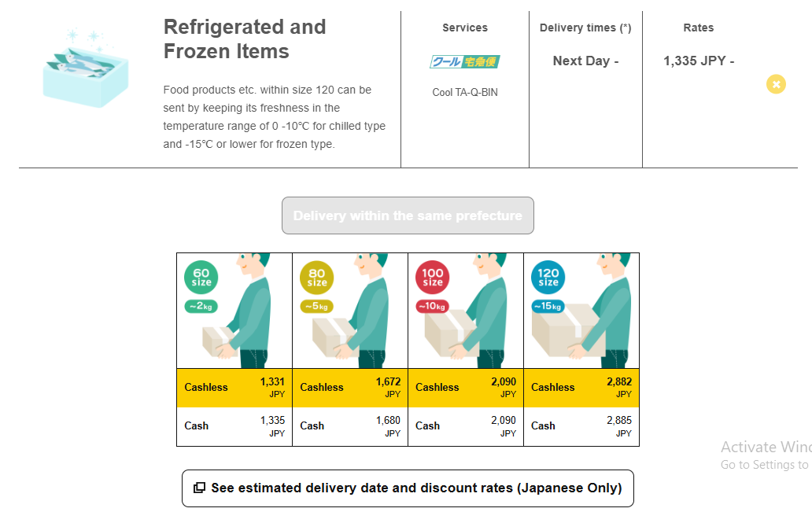The height and width of the screenshot is (523, 812).
Task: Click the Next Day delivery time text
Action: 585,61
